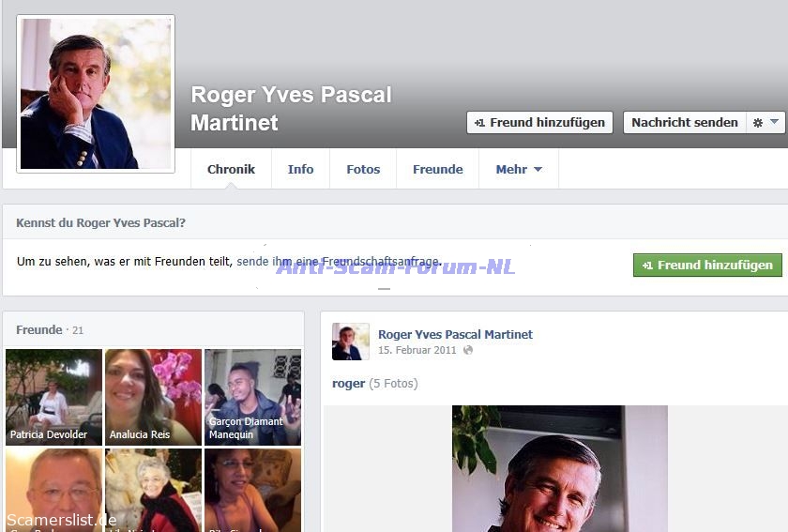
Task: Click post author name Roger Yves Pascal Martinet
Action: pyautogui.click(x=455, y=334)
